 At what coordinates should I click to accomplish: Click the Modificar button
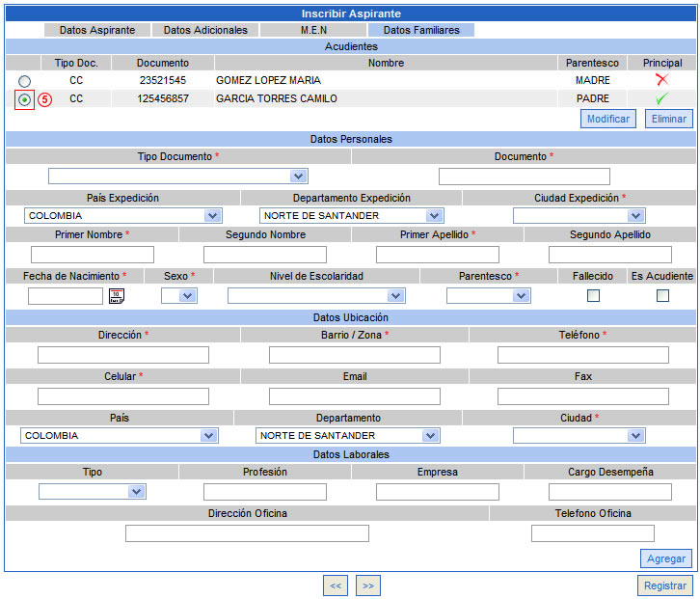pyautogui.click(x=607, y=119)
